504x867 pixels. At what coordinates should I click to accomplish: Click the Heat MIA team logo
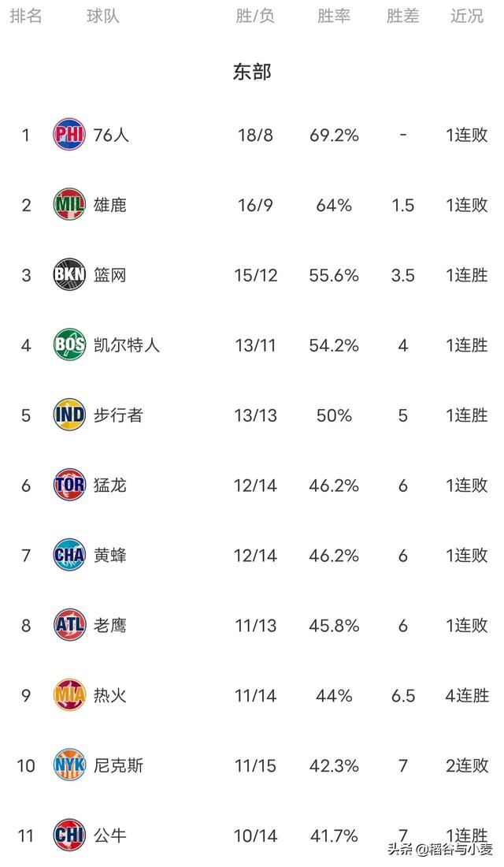[69, 696]
